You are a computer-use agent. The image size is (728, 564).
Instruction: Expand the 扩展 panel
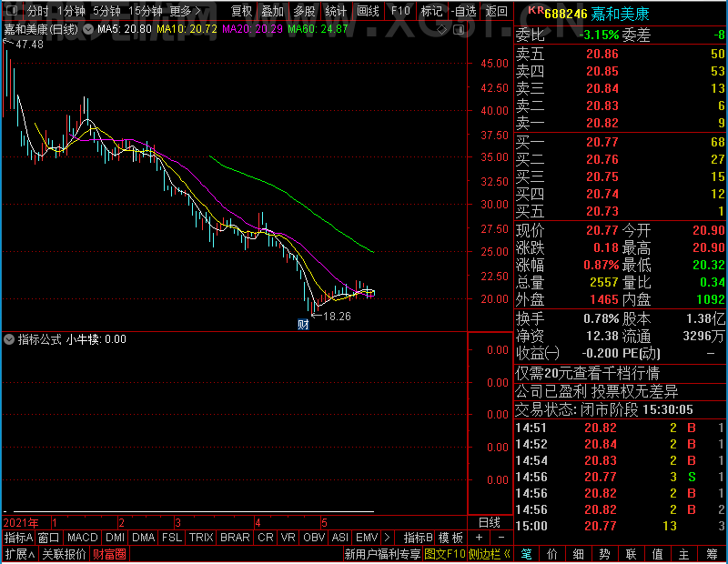(x=20, y=554)
